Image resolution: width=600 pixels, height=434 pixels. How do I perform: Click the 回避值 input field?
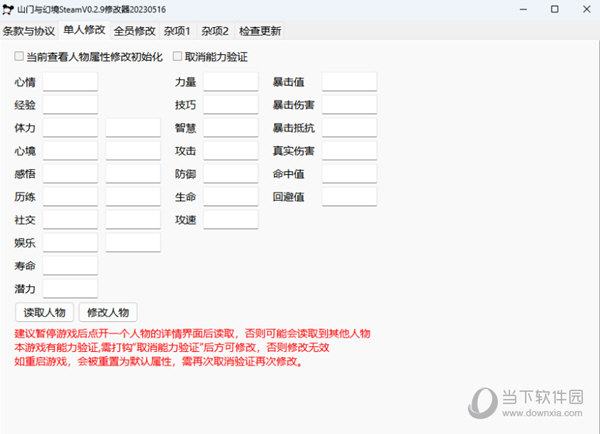[349, 196]
